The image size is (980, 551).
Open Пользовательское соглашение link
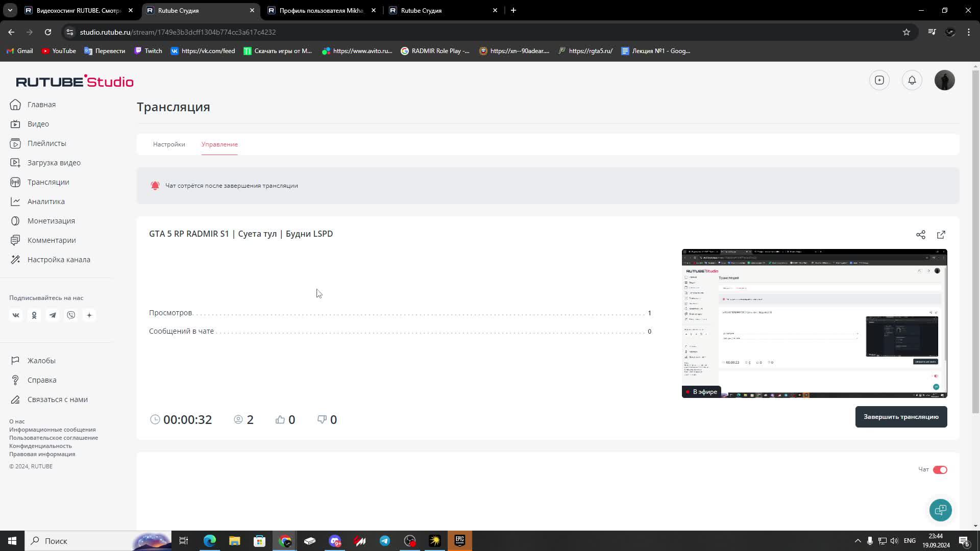click(x=54, y=438)
